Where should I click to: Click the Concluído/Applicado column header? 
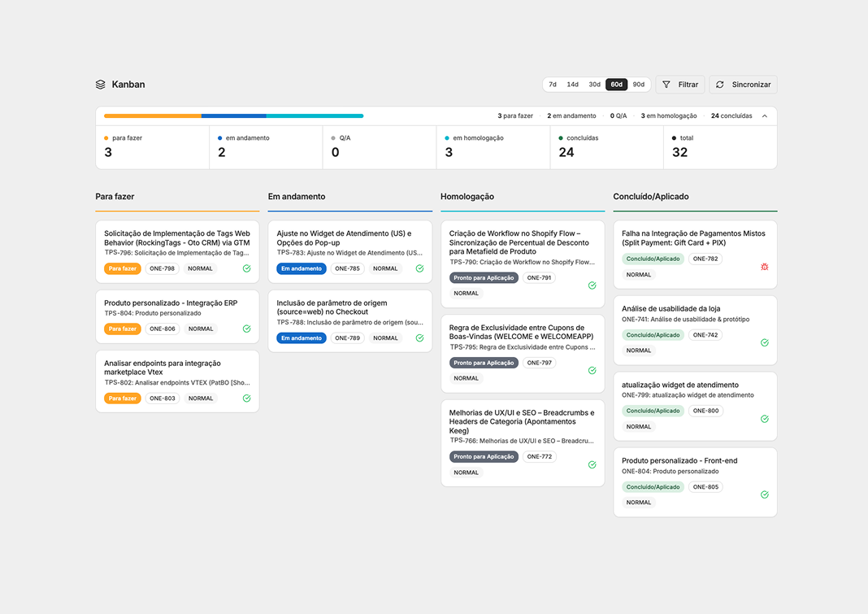click(x=651, y=196)
